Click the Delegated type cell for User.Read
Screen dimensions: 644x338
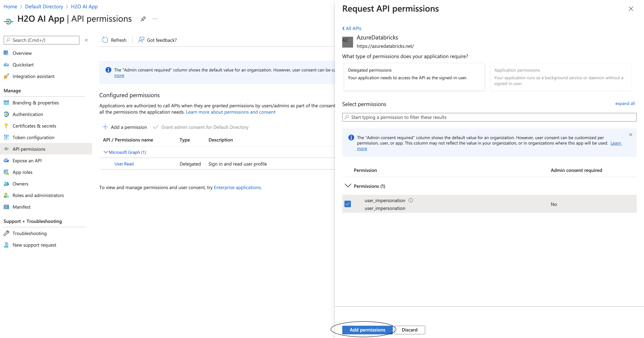click(x=190, y=164)
